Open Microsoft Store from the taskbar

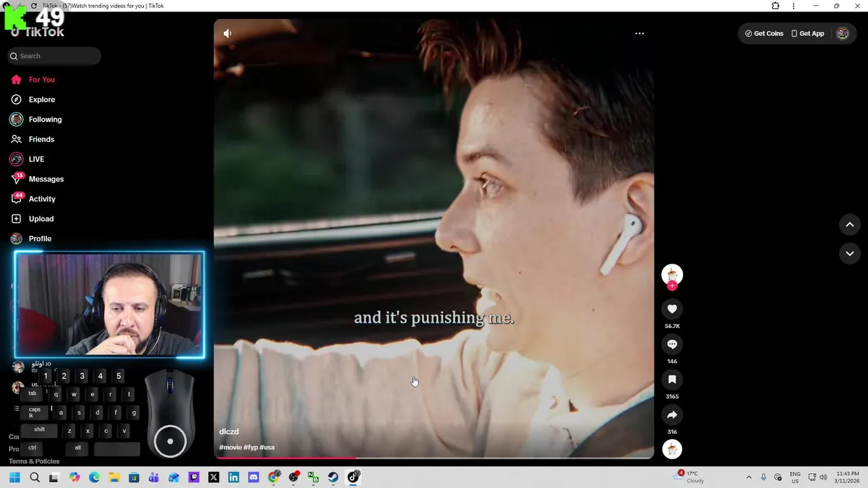(134, 477)
